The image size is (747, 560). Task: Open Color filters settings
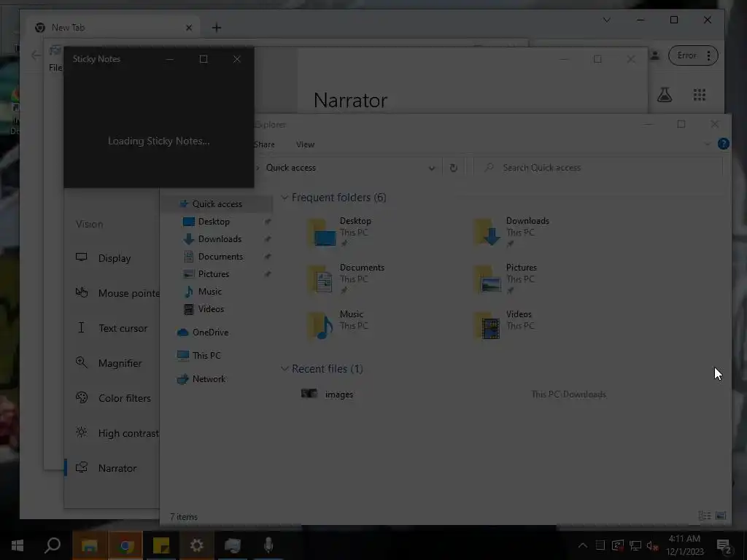pyautogui.click(x=112, y=398)
